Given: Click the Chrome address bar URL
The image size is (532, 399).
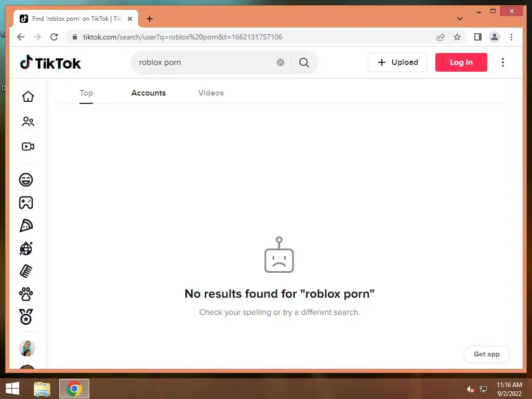Looking at the screenshot, I should point(182,37).
